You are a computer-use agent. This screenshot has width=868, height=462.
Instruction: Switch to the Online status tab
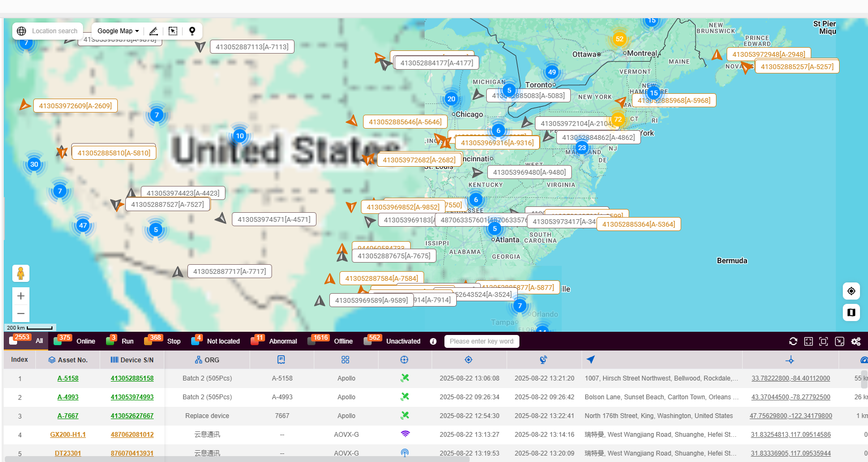(85, 341)
